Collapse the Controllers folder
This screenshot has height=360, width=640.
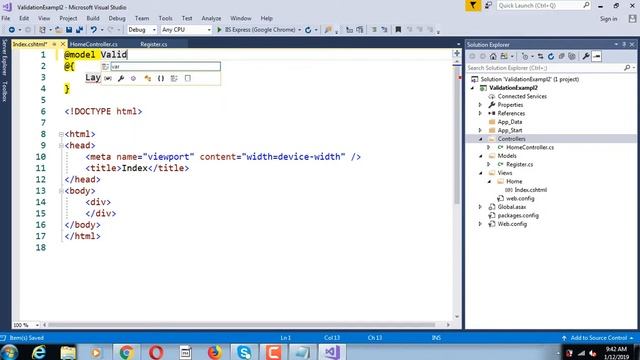(480, 139)
